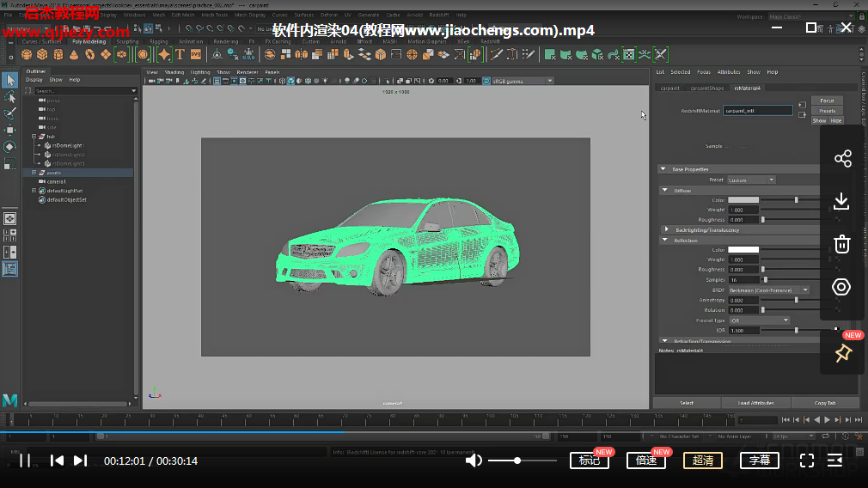Click the video player delete trash icon

coord(842,244)
